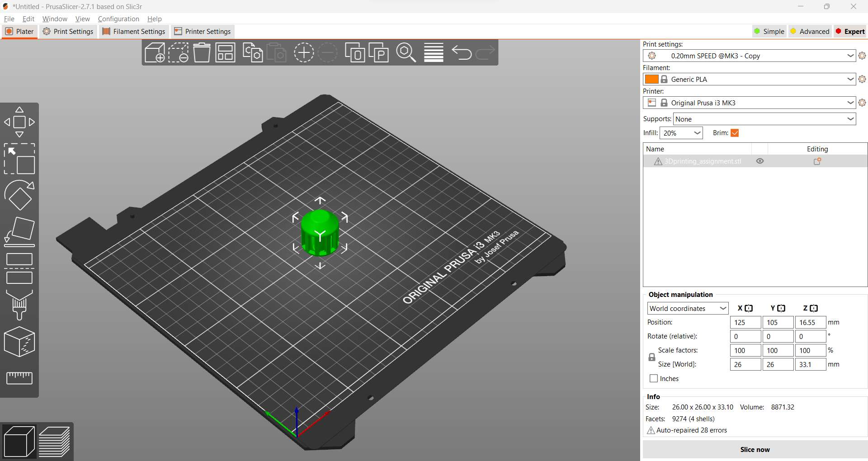This screenshot has height=461, width=868.
Task: Select the Place on face tool
Action: click(x=19, y=232)
